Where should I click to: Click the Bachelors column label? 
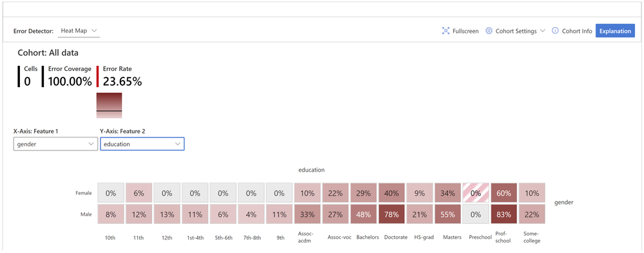tap(367, 238)
